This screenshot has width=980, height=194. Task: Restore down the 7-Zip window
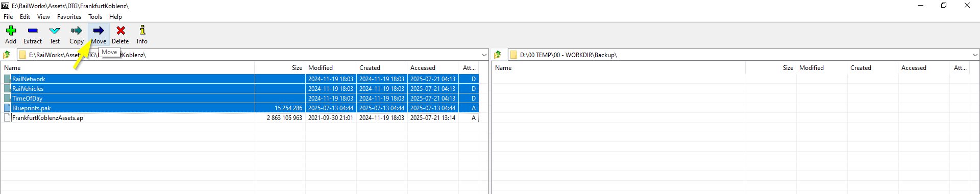(x=944, y=6)
